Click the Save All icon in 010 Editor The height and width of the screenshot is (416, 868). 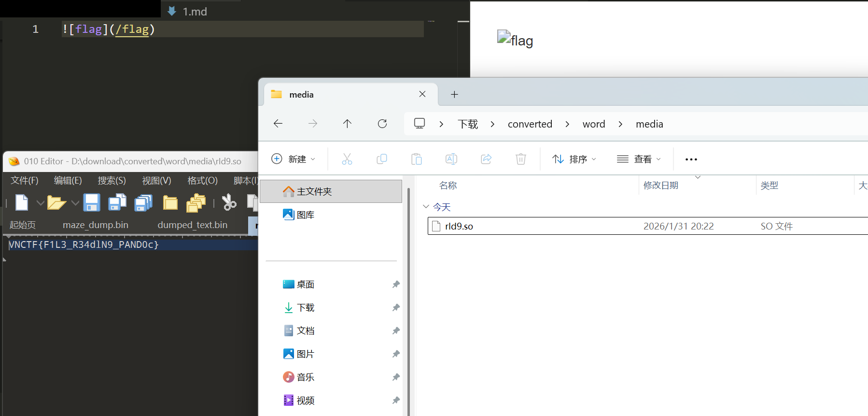tap(143, 203)
